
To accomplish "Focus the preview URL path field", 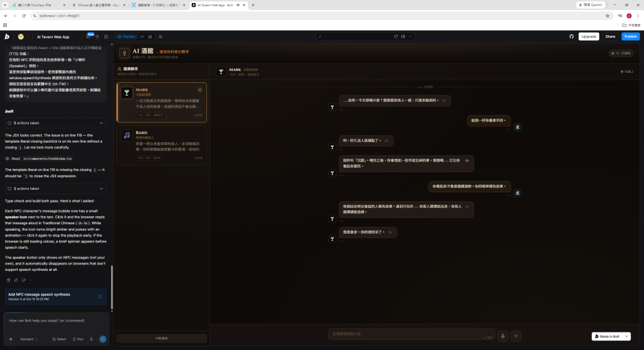I will click(x=355, y=36).
